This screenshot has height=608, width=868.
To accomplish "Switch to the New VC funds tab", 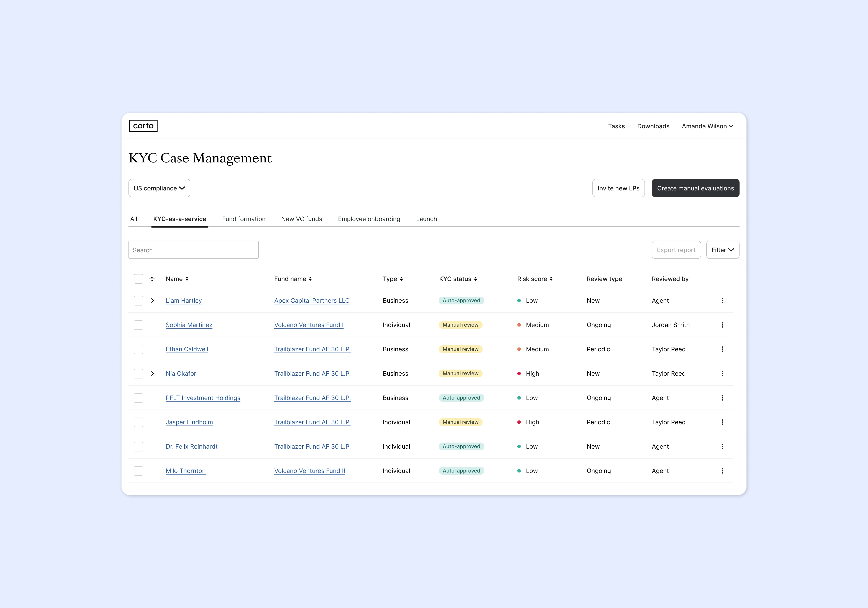I will [x=302, y=219].
